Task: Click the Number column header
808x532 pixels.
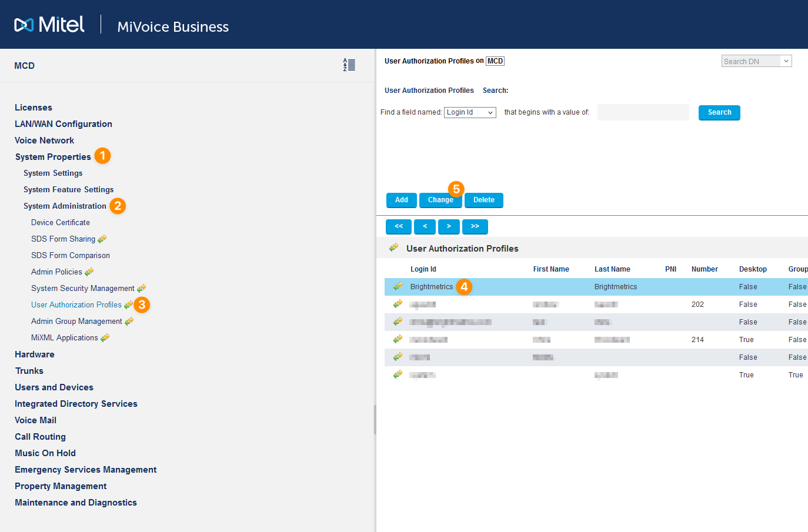Action: [x=705, y=269]
